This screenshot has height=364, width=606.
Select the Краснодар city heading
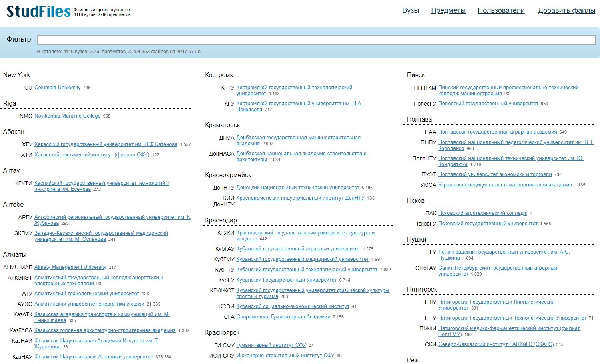[221, 220]
